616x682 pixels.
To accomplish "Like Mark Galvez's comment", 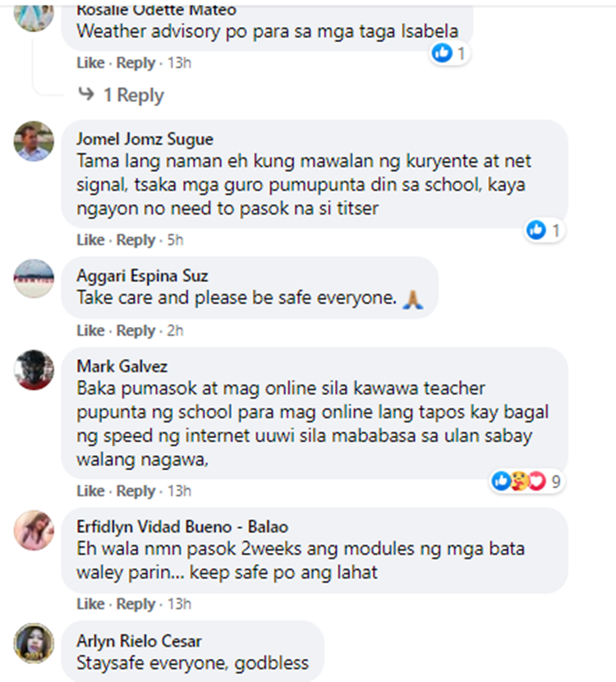I will [90, 491].
